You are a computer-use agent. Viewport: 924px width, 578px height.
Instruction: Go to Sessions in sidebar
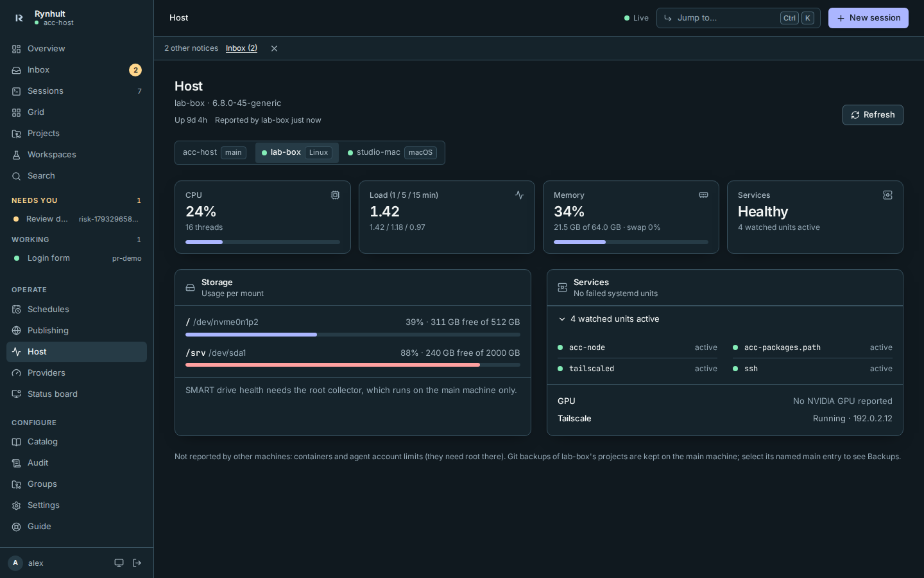coord(76,91)
